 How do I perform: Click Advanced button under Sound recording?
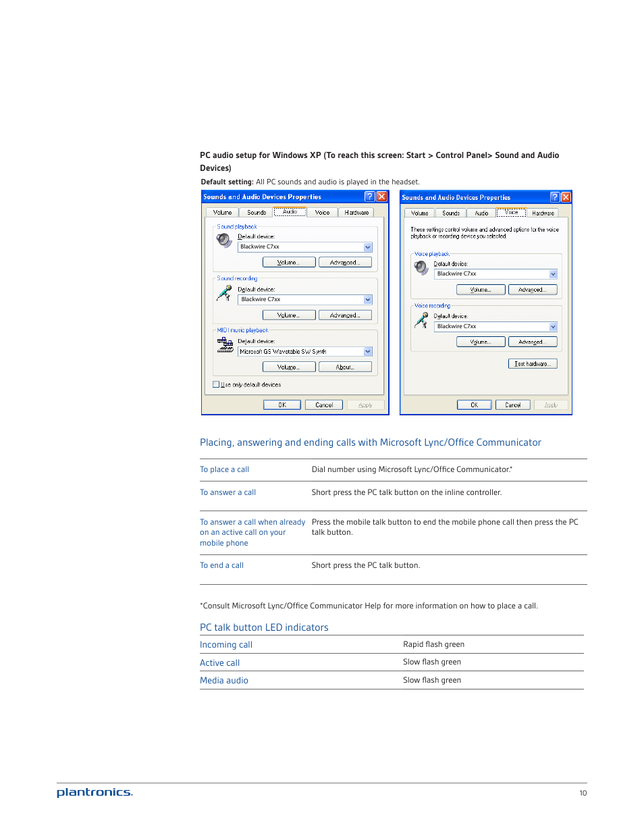point(345,315)
